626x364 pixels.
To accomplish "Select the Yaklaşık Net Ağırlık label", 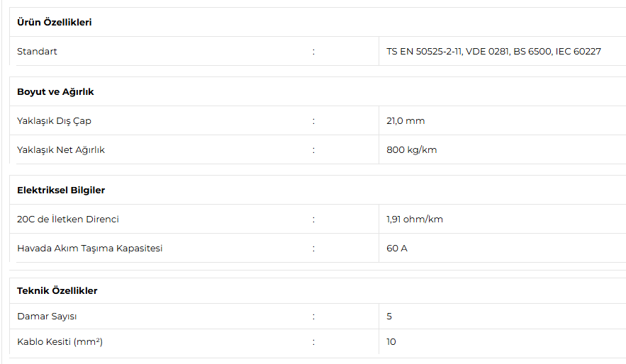I will (61, 150).
